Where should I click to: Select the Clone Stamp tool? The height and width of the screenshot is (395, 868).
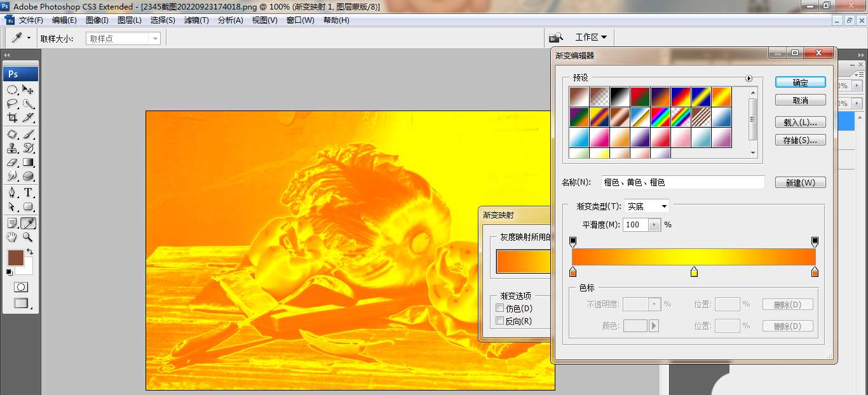point(12,149)
